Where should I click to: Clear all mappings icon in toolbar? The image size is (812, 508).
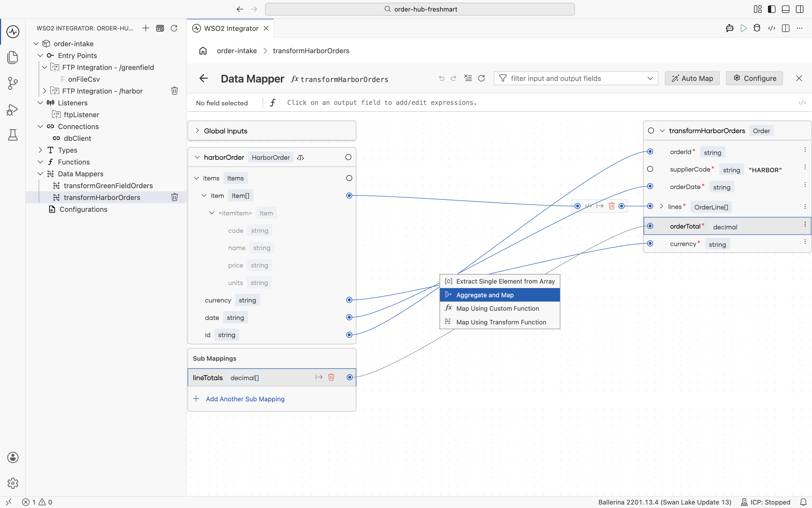(468, 78)
